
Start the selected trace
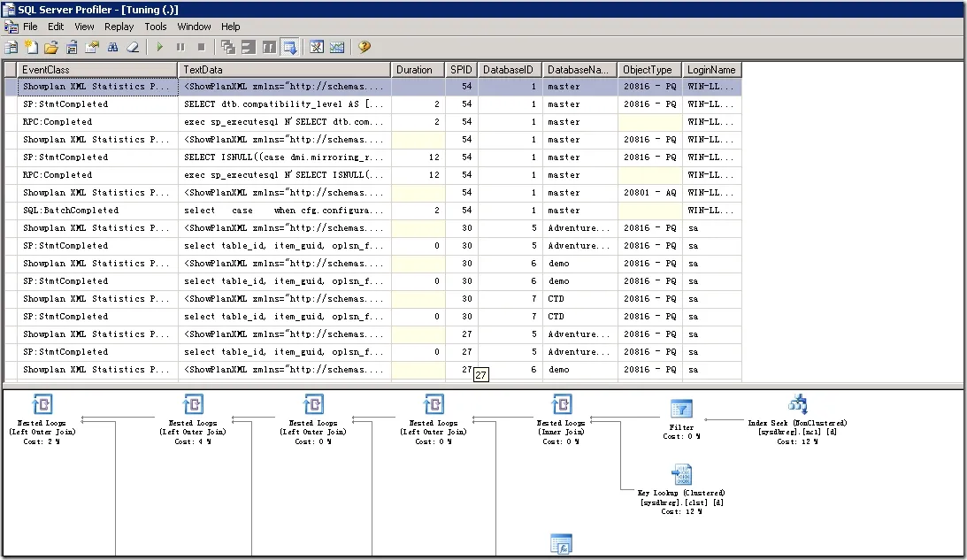coord(160,47)
